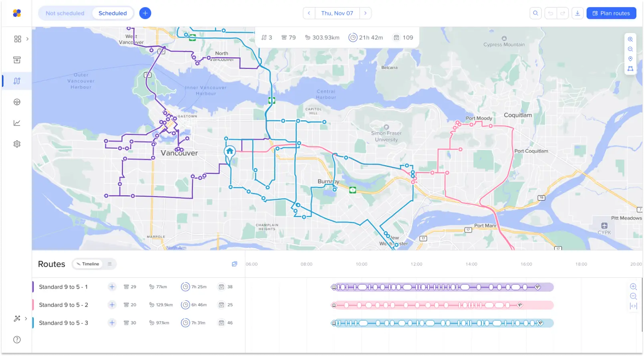Image resolution: width=644 pixels, height=356 pixels.
Task: Click the home depot marker on map
Action: point(230,152)
